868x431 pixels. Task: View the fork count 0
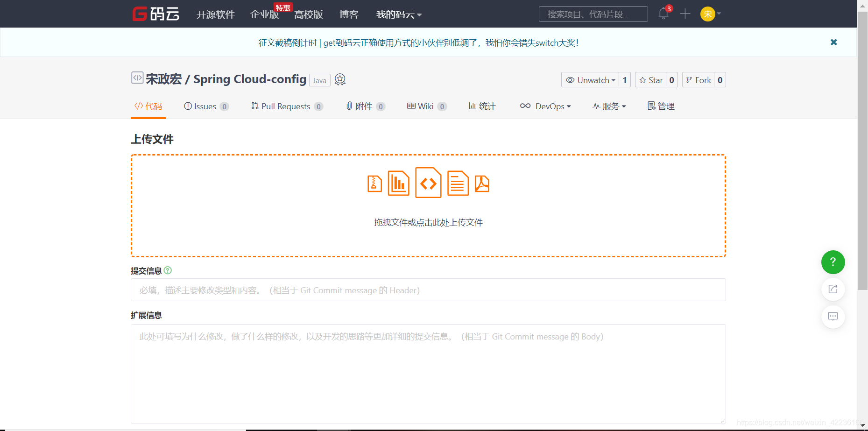point(720,80)
